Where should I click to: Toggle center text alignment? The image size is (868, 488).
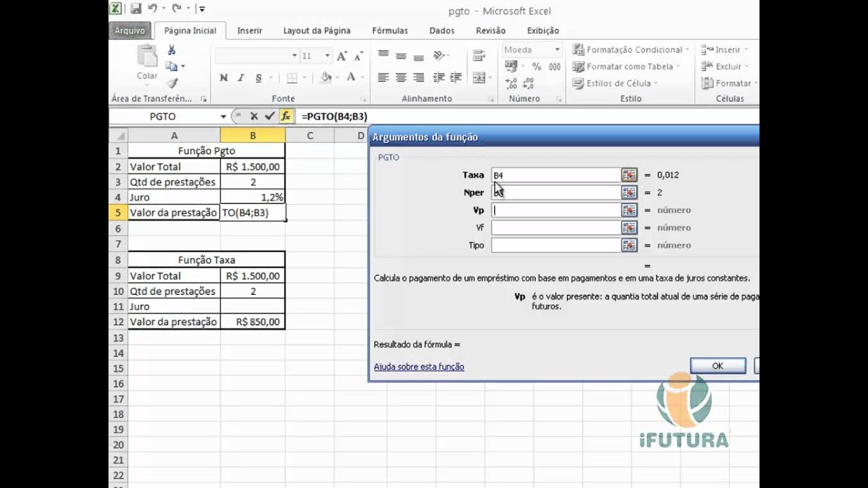pyautogui.click(x=401, y=77)
